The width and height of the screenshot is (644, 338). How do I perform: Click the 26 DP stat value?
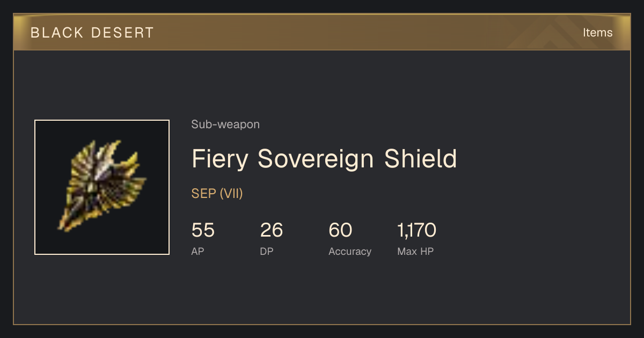pos(272,231)
